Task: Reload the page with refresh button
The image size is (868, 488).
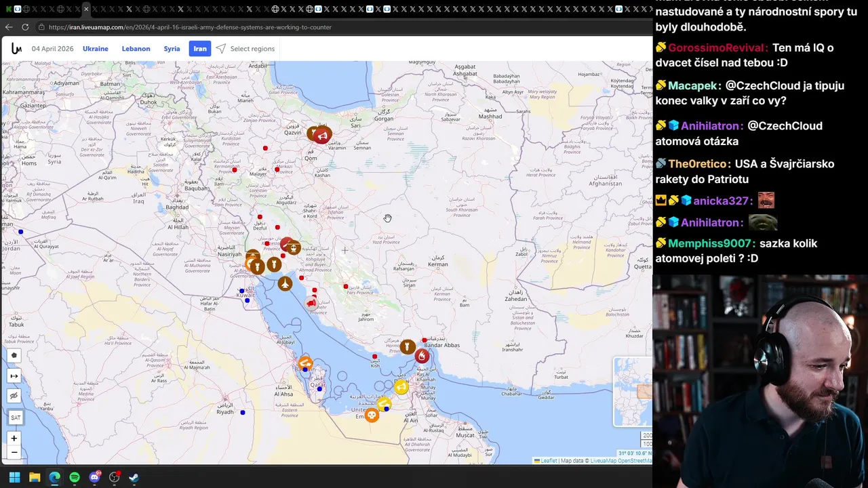Action: click(25, 27)
